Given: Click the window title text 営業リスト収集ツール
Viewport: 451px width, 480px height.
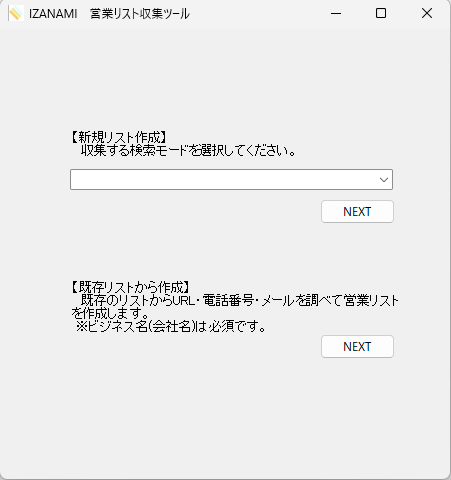Looking at the screenshot, I should [140, 14].
